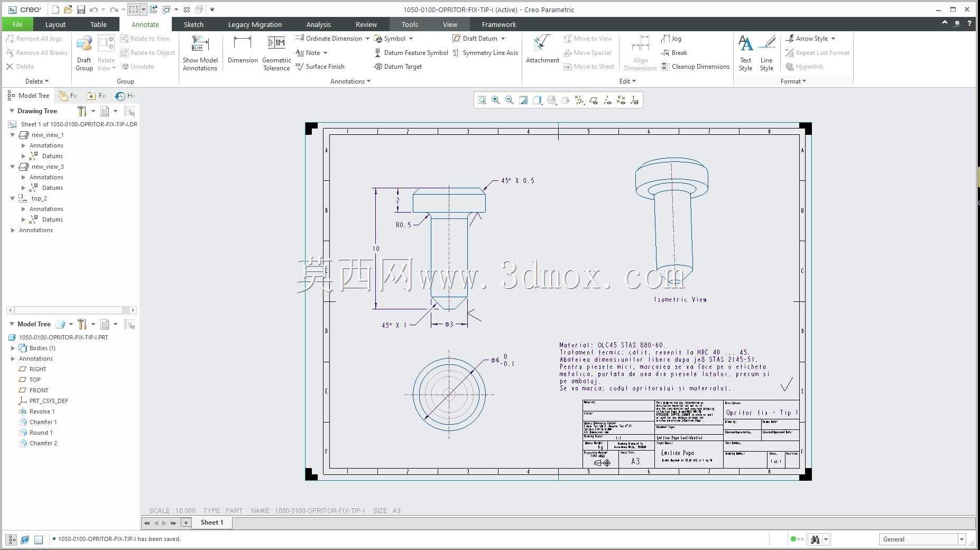Expand the Bodies (1) node

(x=13, y=348)
